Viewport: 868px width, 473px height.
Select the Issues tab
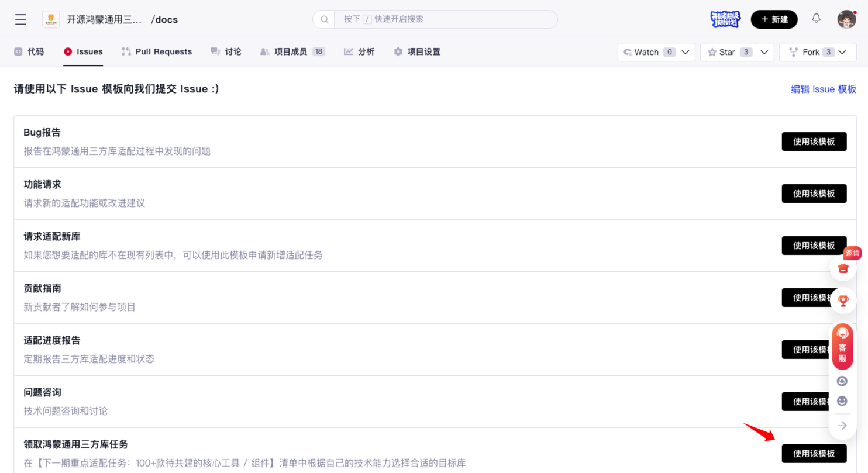click(x=83, y=51)
